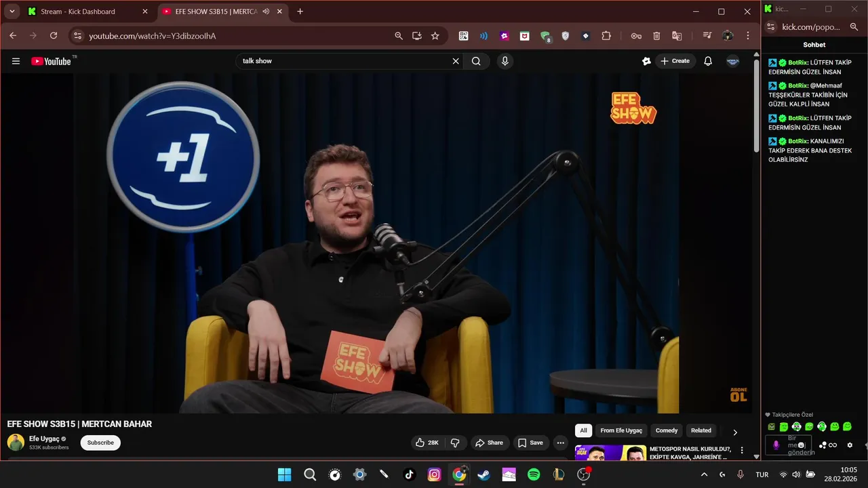868x488 pixels.
Task: Open more actions ellipsis below the video
Action: tap(561, 443)
